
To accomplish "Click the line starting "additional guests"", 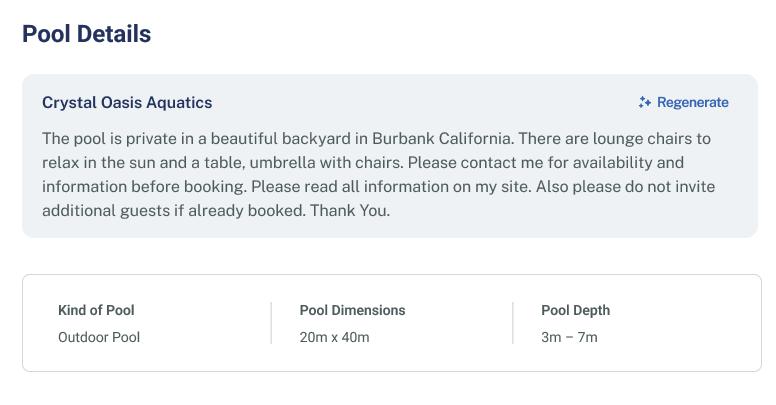I will pos(216,210).
